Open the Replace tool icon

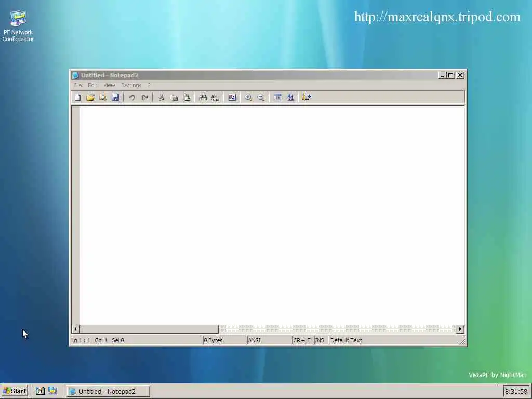[216, 97]
